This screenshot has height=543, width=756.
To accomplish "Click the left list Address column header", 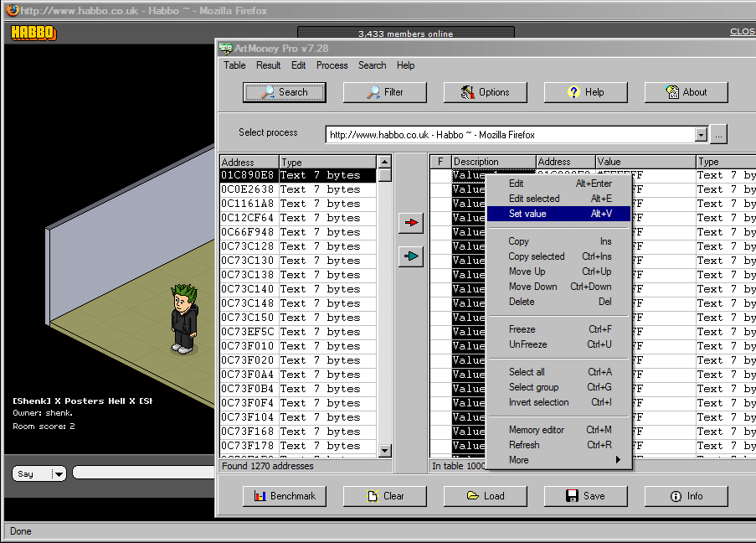I will coord(249,162).
